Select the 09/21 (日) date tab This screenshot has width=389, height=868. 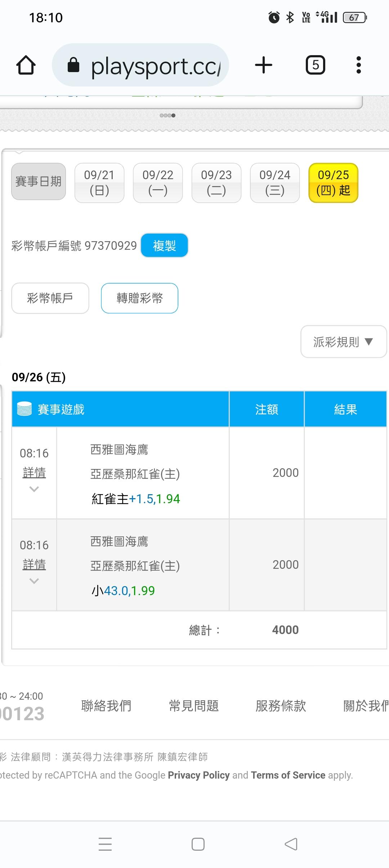99,183
